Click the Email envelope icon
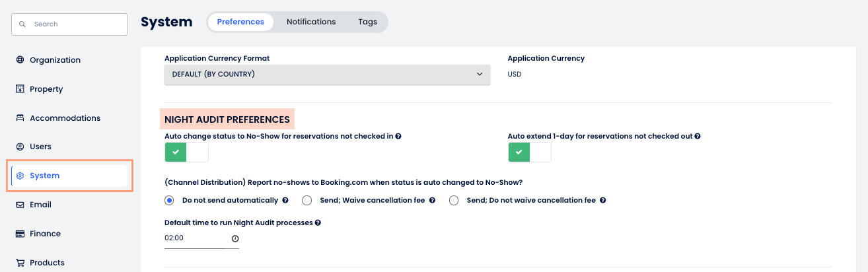868x272 pixels. [x=20, y=205]
